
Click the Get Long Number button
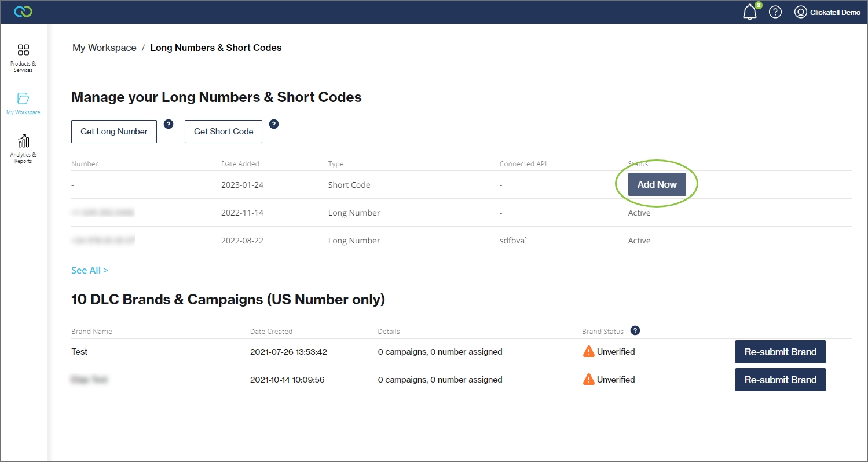114,132
